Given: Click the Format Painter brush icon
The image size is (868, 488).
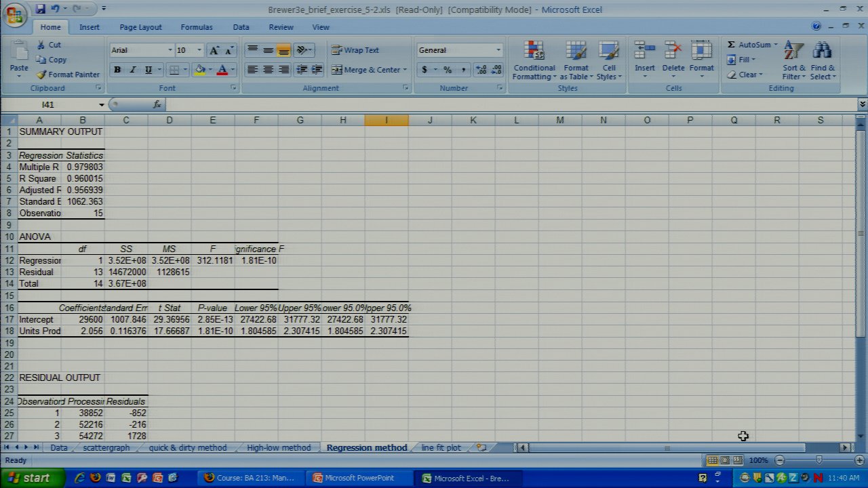Looking at the screenshot, I should point(42,75).
